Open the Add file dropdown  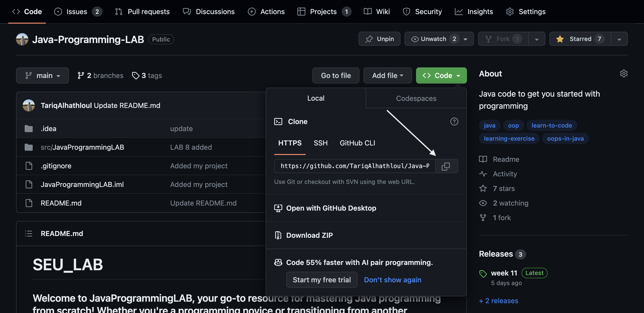[387, 75]
